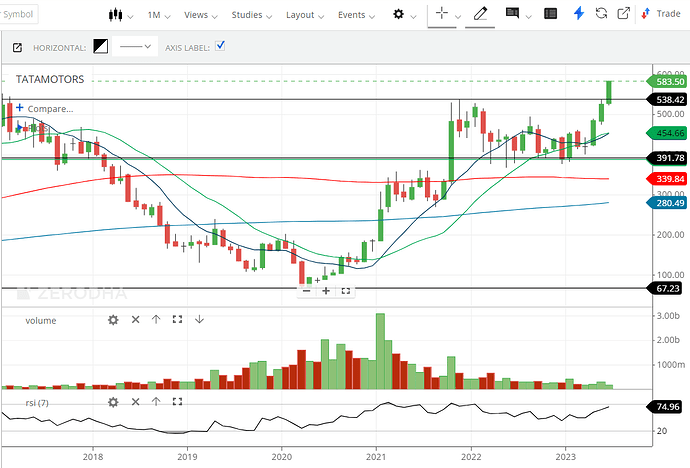Screen dimensions: 690x468
Task: Expand the chart type dropdown arrow
Action: coord(130,17)
